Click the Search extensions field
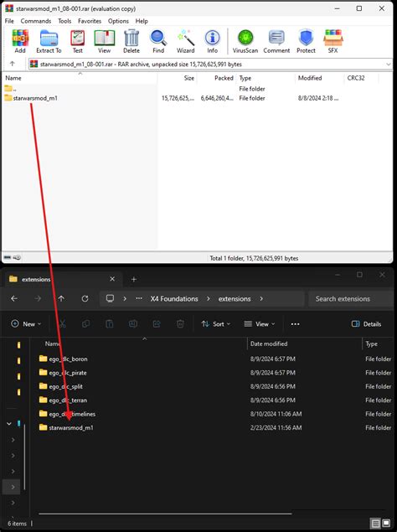397x532 pixels. point(351,299)
